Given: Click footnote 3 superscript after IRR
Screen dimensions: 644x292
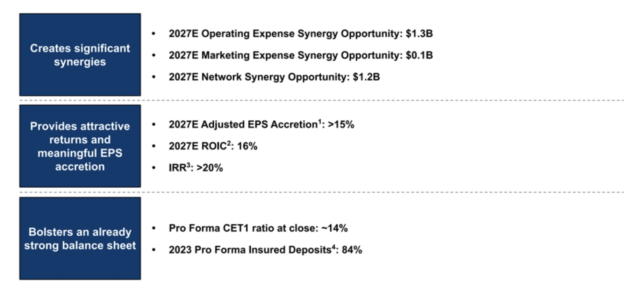Looking at the screenshot, I should pos(188,165).
